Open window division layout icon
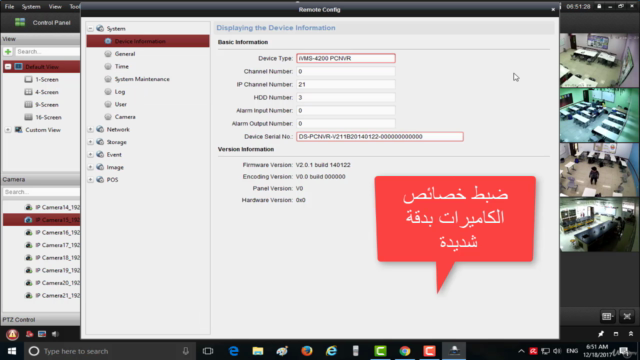 coord(607,316)
